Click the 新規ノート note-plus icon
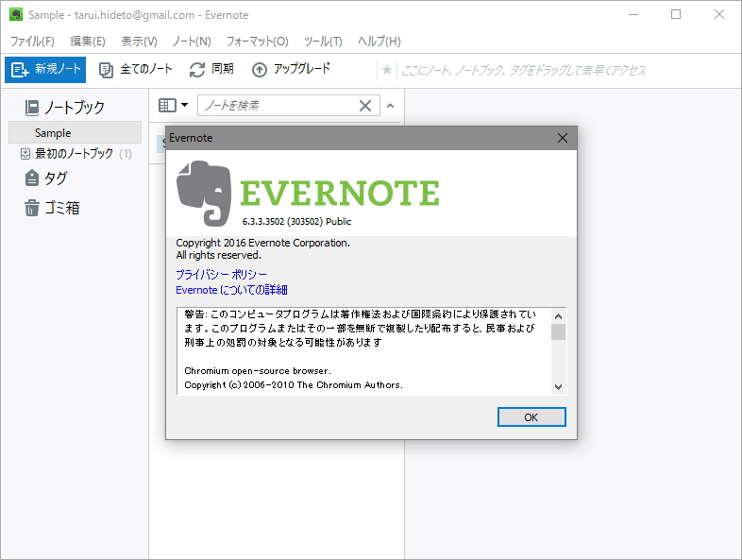 (20, 70)
